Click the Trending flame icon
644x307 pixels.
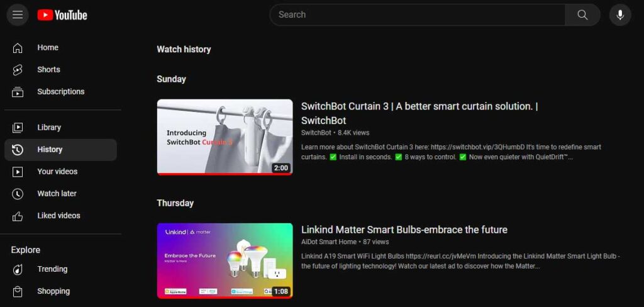(17, 269)
